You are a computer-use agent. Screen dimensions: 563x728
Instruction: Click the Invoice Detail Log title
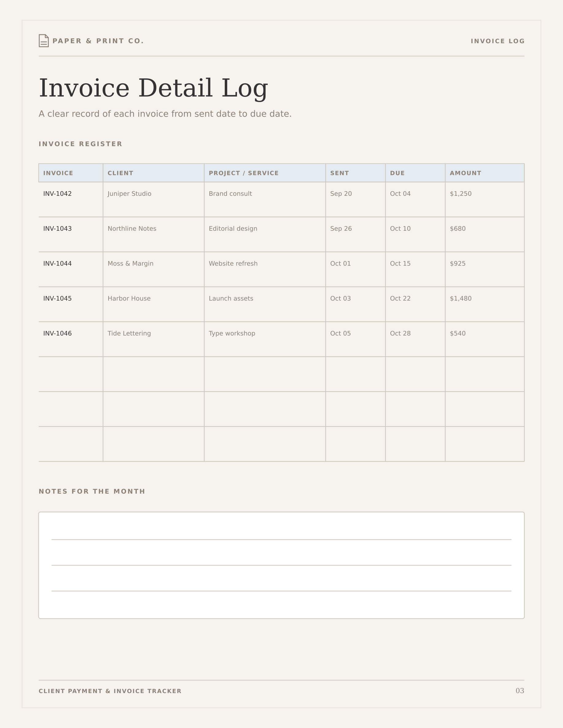pyautogui.click(x=153, y=88)
